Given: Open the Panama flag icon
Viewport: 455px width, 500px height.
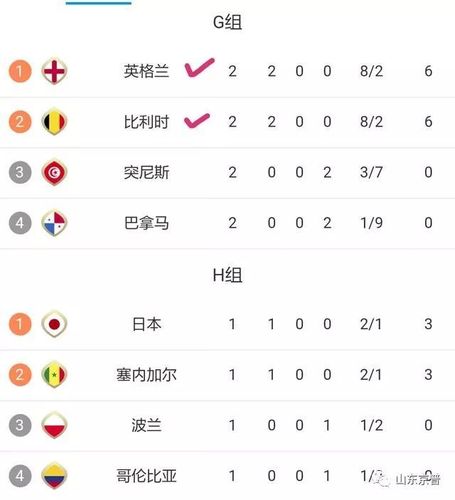Looking at the screenshot, I should (x=54, y=223).
